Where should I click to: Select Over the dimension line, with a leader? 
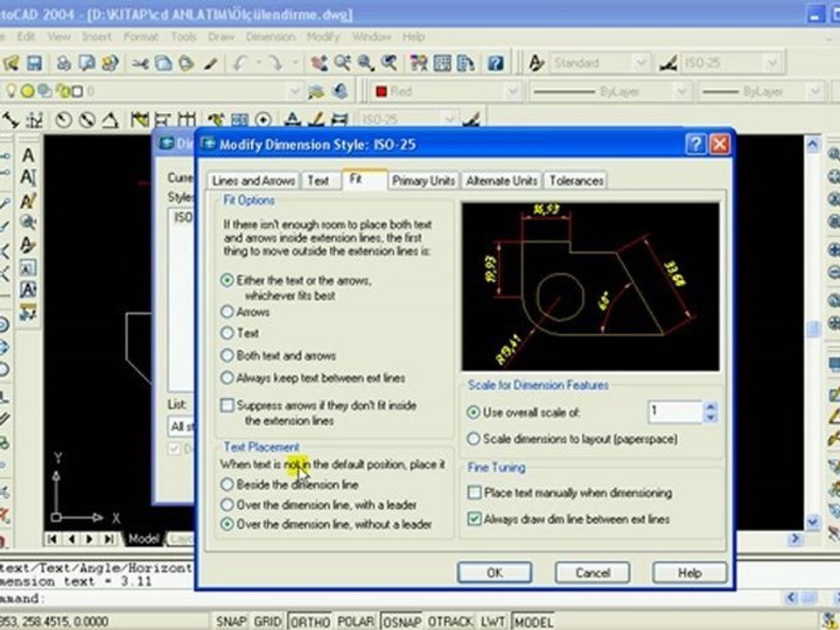pos(227,505)
